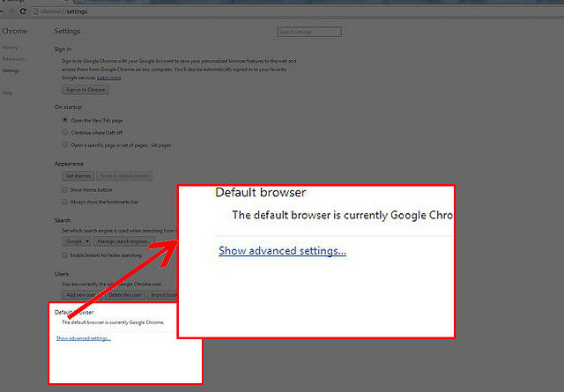The image size is (564, 392).
Task: Click the Import bookmarks button
Action: (x=162, y=295)
